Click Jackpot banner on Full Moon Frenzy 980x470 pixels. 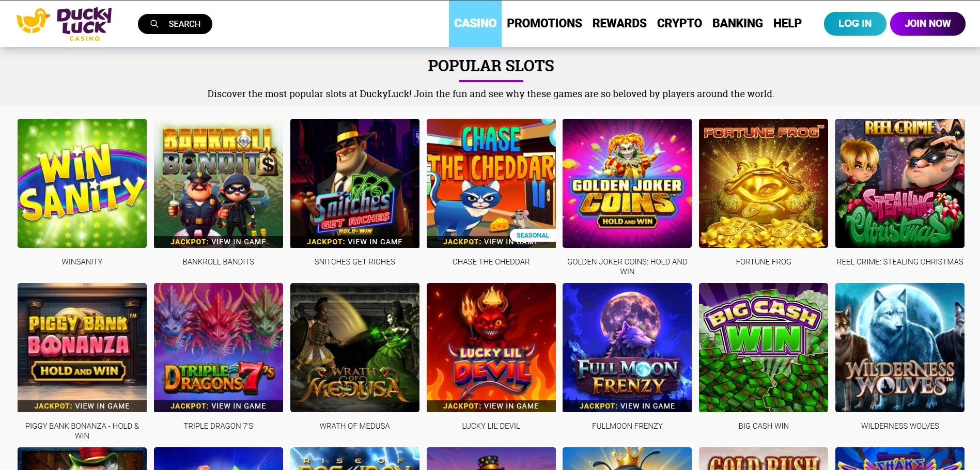(627, 406)
